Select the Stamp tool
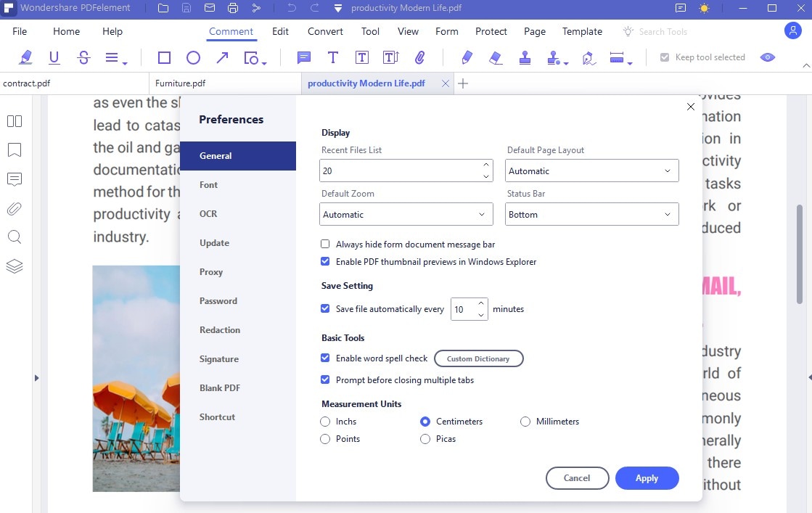This screenshot has height=513, width=812. pos(525,57)
